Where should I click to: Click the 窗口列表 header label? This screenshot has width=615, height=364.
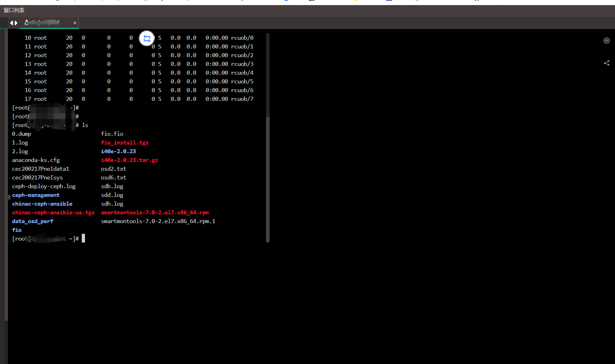(14, 10)
